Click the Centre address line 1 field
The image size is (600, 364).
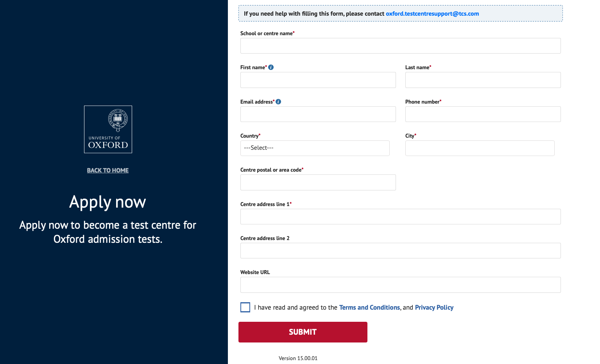click(400, 217)
